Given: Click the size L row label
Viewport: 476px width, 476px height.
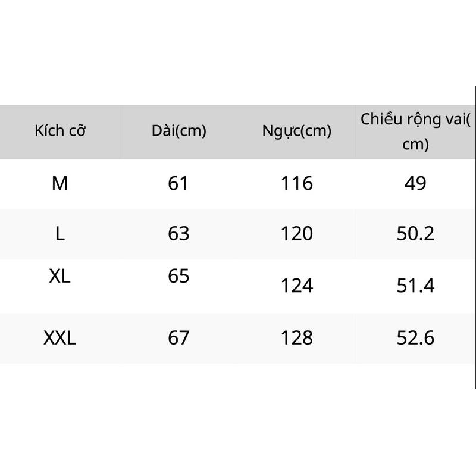Looking at the screenshot, I should [60, 234].
